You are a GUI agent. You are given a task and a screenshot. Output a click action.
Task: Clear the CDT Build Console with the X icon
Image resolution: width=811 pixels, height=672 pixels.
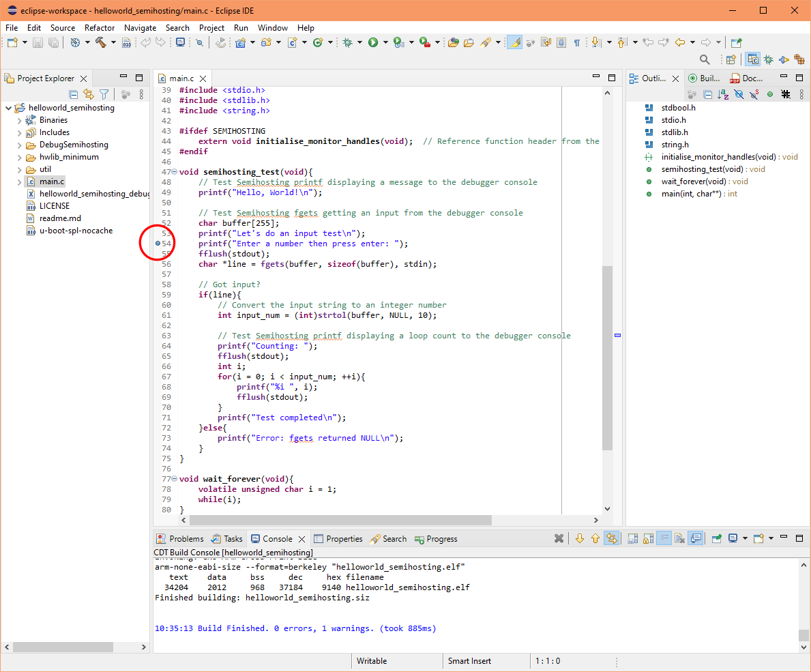click(558, 538)
